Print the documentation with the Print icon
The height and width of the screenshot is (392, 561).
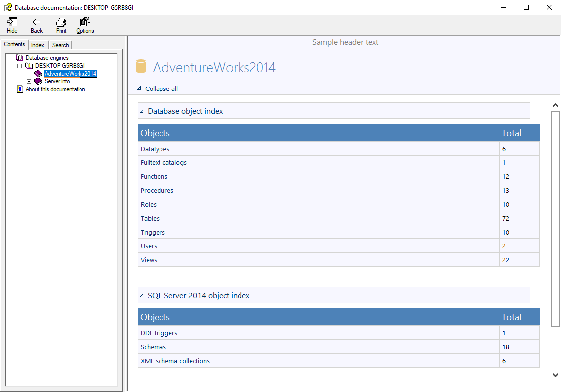pyautogui.click(x=61, y=22)
